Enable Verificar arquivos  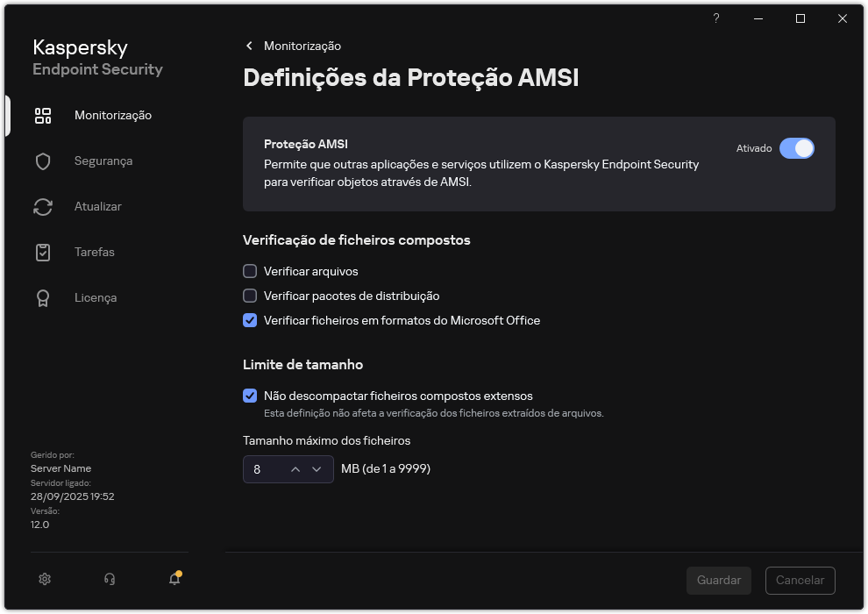[x=250, y=271]
